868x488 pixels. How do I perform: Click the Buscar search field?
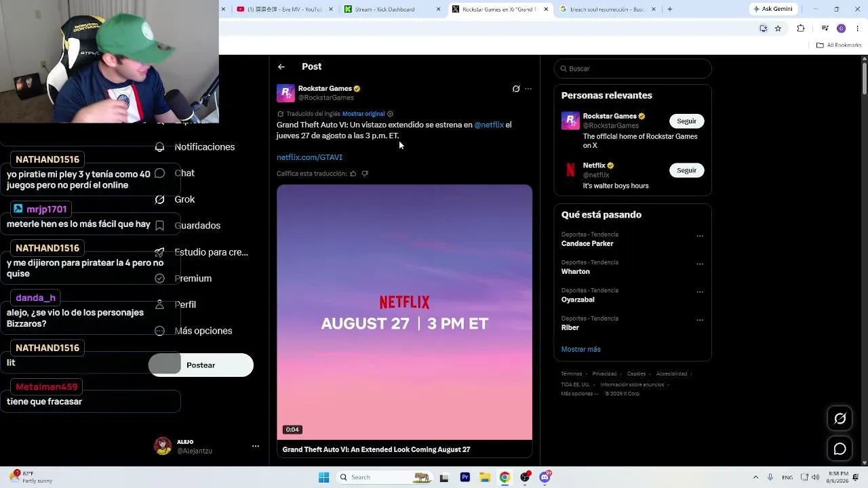point(633,69)
